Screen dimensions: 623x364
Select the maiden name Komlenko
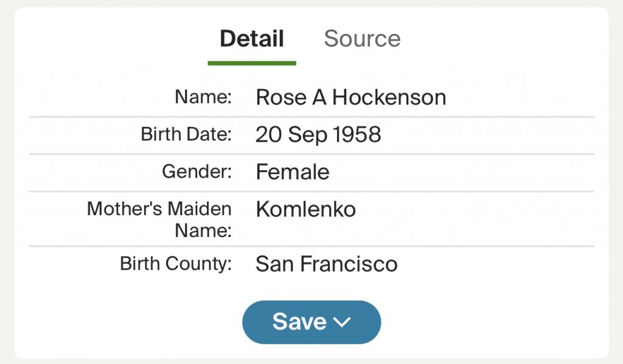[x=305, y=209]
